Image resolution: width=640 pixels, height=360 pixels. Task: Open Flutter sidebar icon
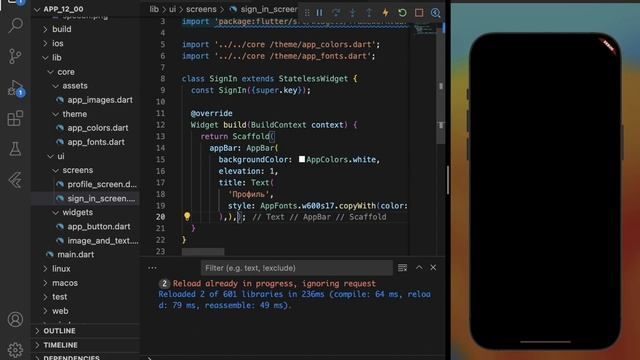[x=16, y=180]
